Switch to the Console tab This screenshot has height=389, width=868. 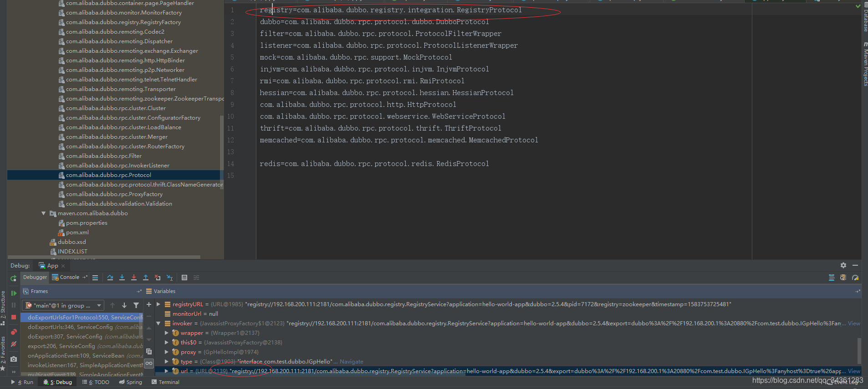[x=66, y=278]
